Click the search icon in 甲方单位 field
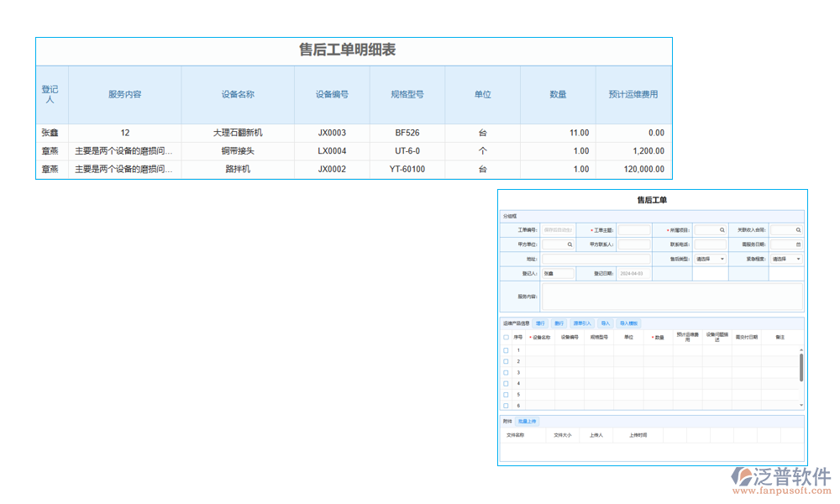 (x=570, y=244)
